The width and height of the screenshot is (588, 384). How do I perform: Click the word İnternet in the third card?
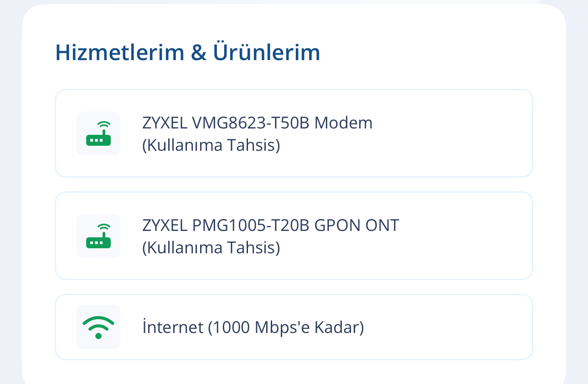[x=173, y=328]
